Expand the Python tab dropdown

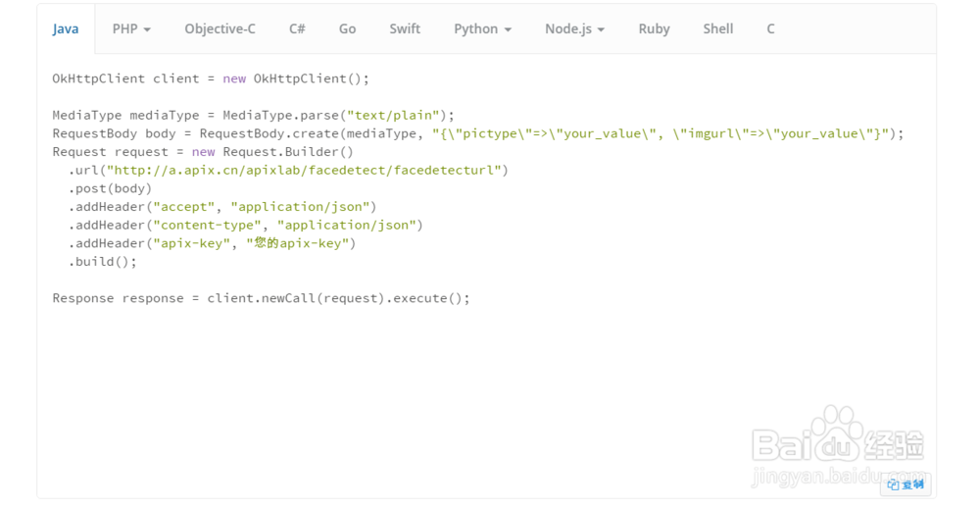coord(482,29)
